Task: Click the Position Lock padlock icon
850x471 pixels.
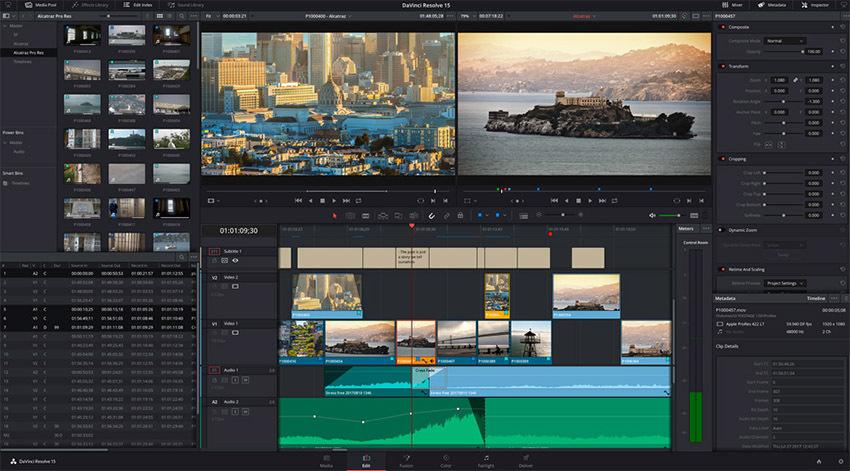Action: [460, 215]
